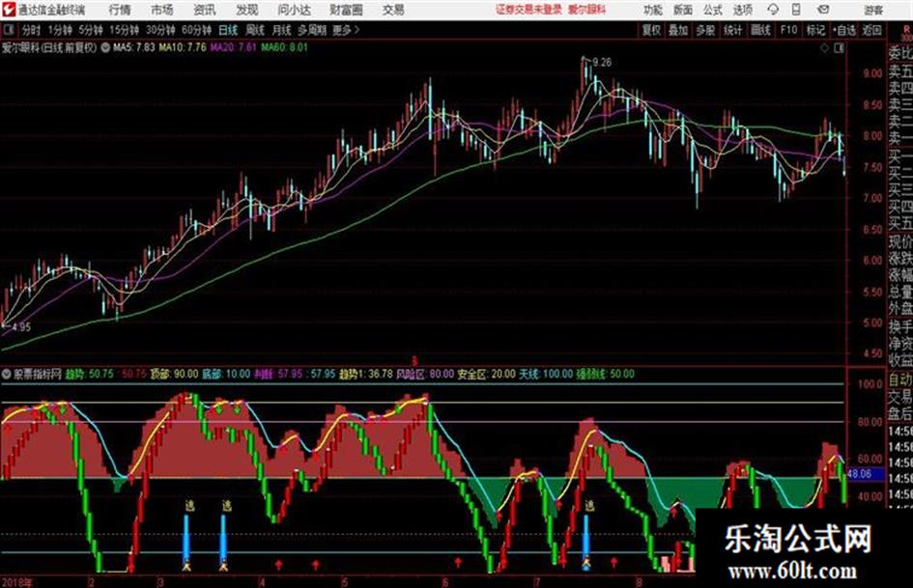Click the 爱尔眼科 chart title text

pos(49,47)
